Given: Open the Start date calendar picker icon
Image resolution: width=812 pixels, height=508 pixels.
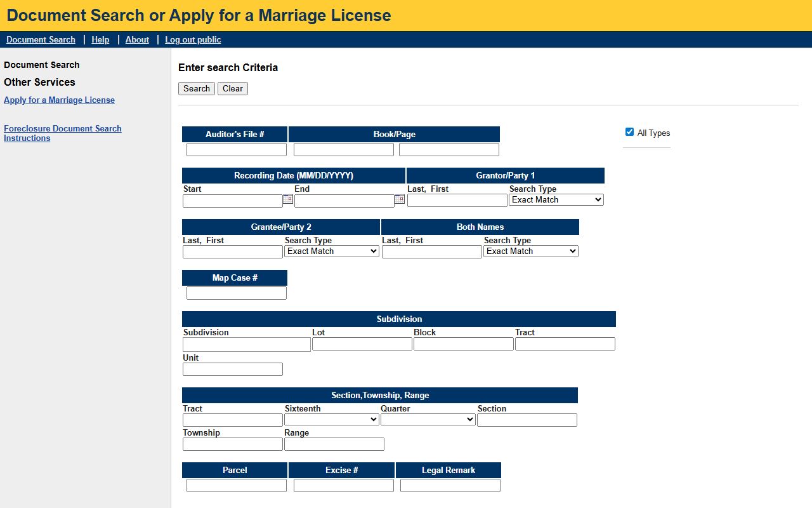Looking at the screenshot, I should 288,199.
